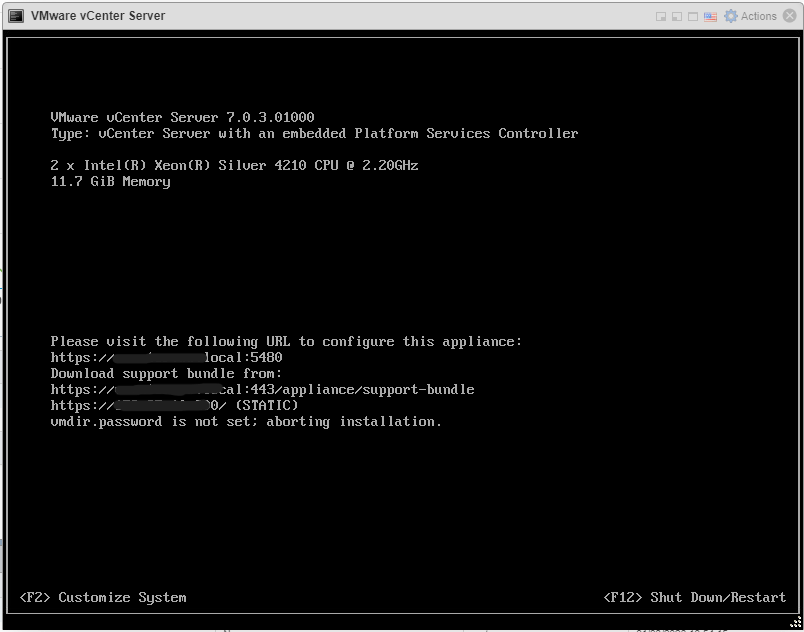The width and height of the screenshot is (804, 632).
Task: Click the embedded Platform Services Controller type line
Action: coord(314,133)
